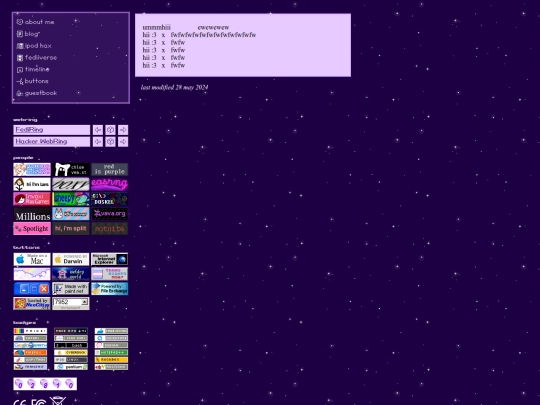This screenshot has width=540, height=405.
Task: Go to previous site in Hacker WebRing
Action: click(x=98, y=142)
